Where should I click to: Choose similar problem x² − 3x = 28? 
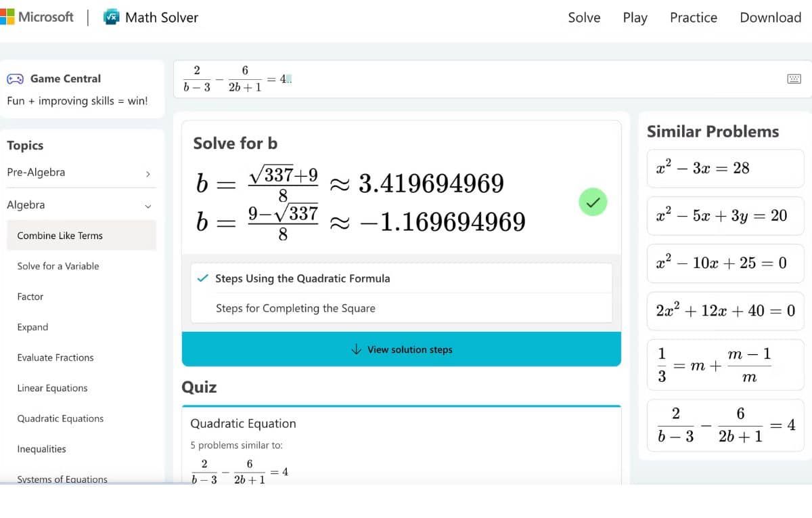[725, 169]
